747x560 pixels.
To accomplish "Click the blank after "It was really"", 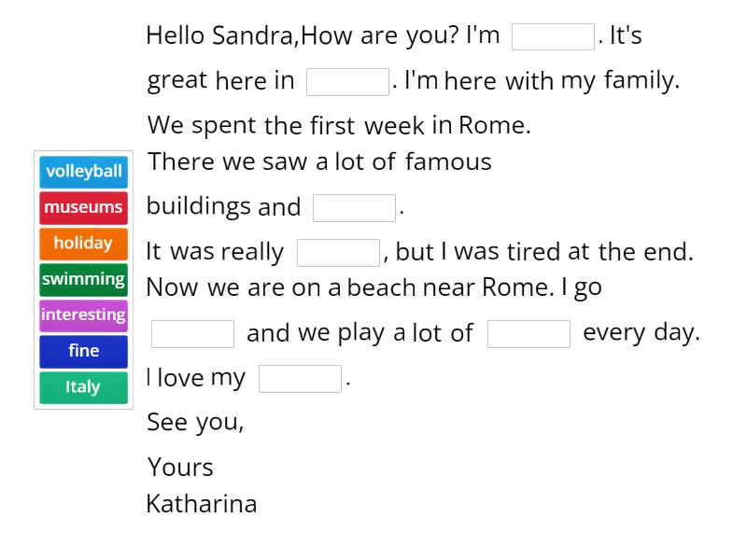I will click(338, 252).
